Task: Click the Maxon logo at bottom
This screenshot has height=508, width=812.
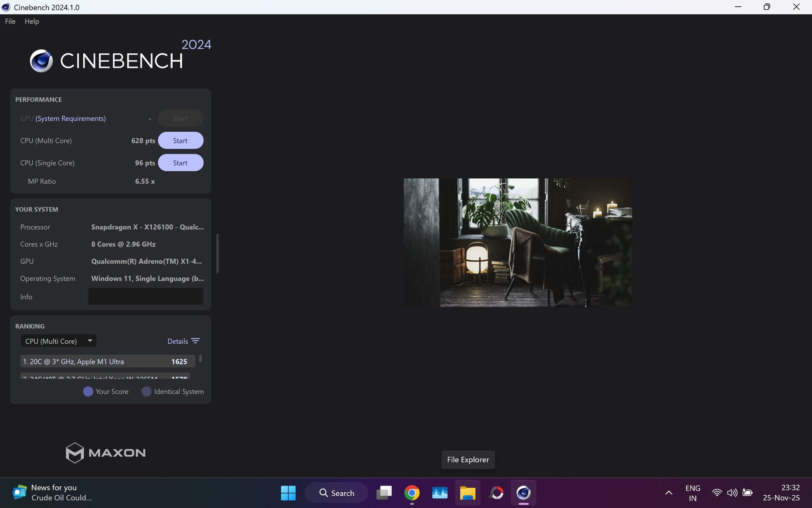Action: click(x=106, y=453)
